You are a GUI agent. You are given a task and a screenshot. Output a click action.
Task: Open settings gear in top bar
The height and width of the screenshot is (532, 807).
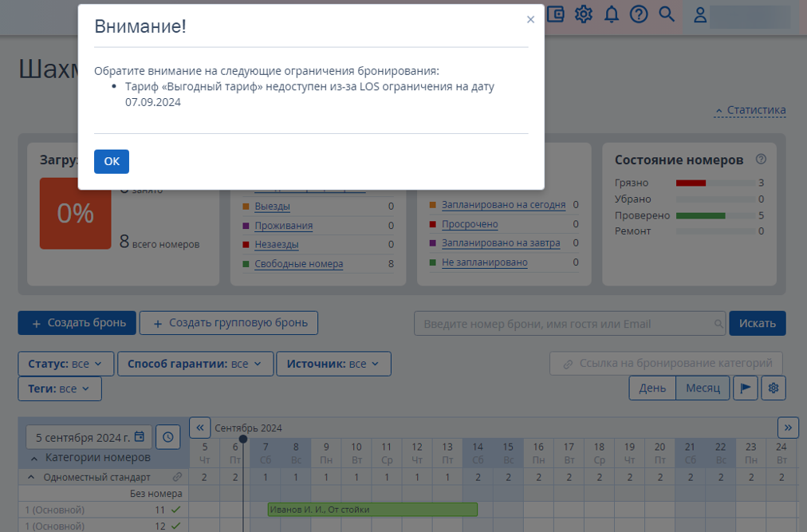pos(584,14)
